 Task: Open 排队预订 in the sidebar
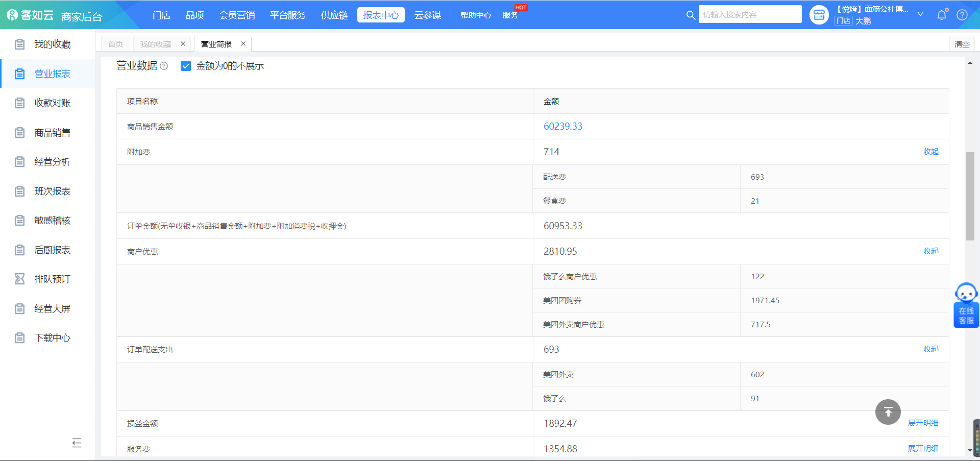pos(52,279)
